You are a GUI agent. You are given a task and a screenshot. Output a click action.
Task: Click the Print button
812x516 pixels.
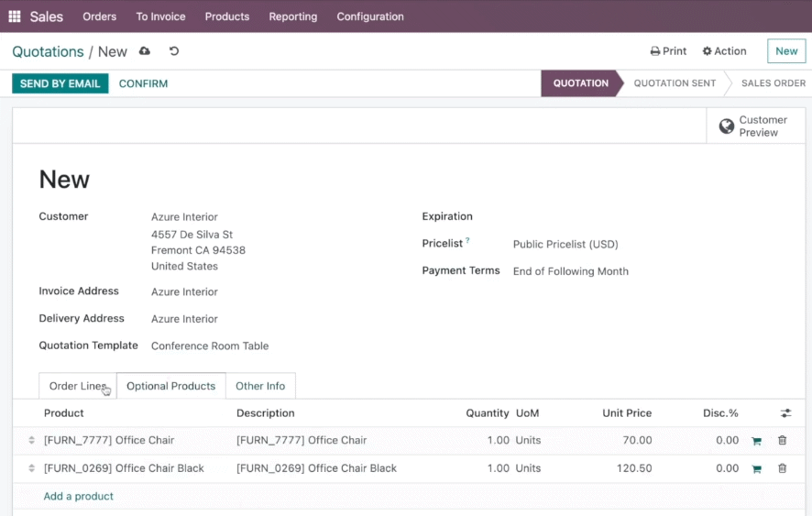point(668,51)
